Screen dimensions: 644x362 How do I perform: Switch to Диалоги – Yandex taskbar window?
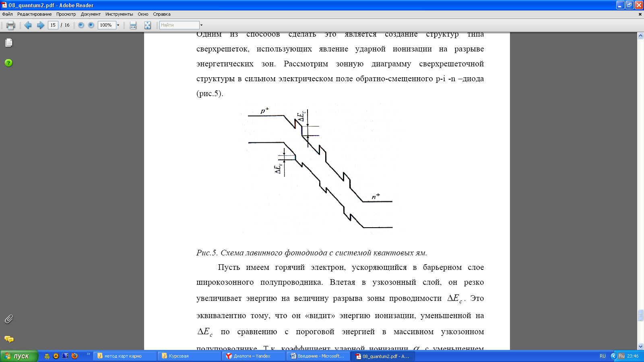click(x=254, y=356)
